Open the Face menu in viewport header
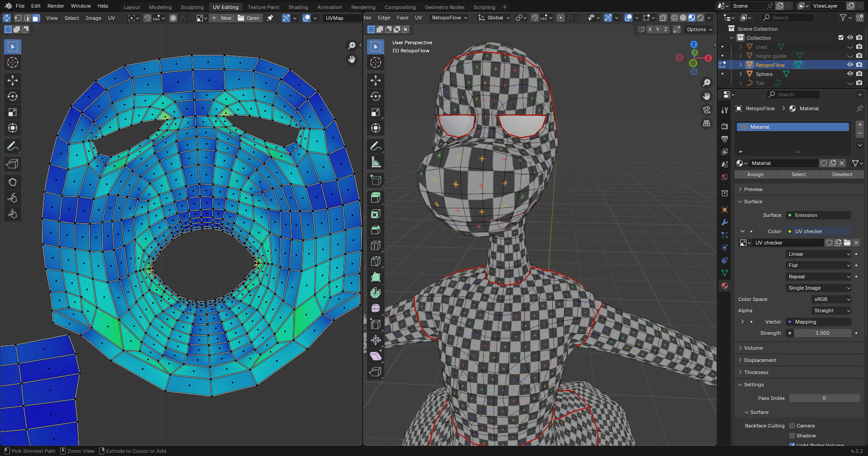This screenshot has width=868, height=456. pos(402,18)
